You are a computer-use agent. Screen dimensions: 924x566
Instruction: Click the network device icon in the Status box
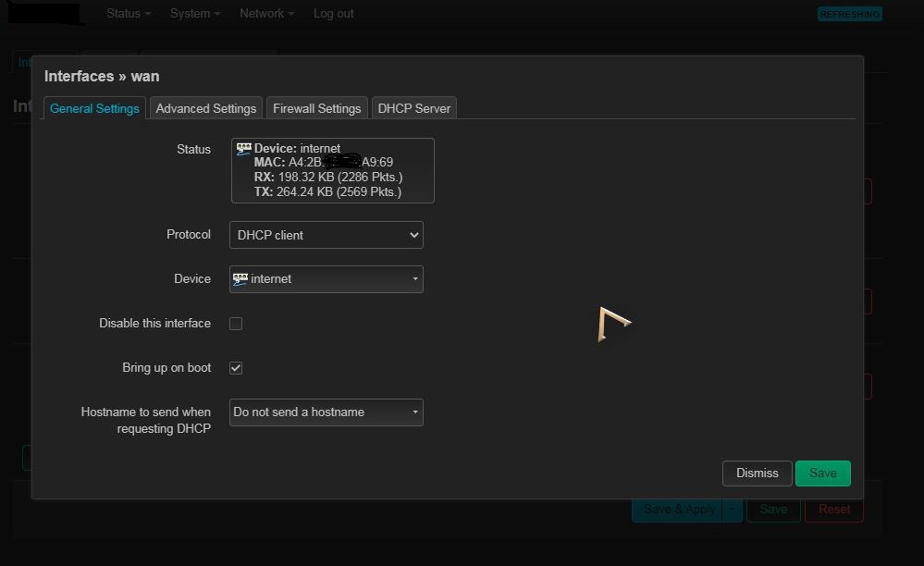pyautogui.click(x=244, y=148)
